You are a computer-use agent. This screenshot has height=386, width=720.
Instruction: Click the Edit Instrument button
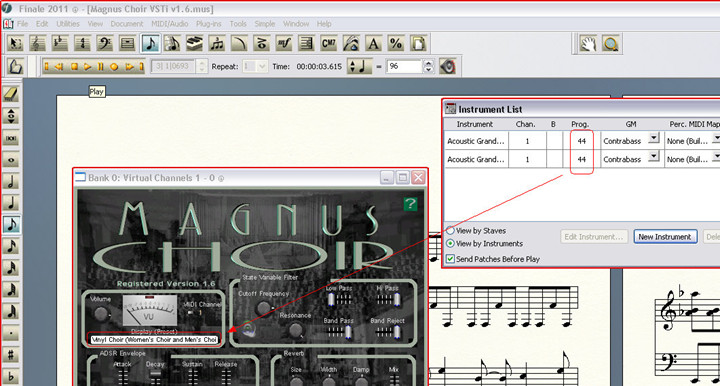point(594,237)
